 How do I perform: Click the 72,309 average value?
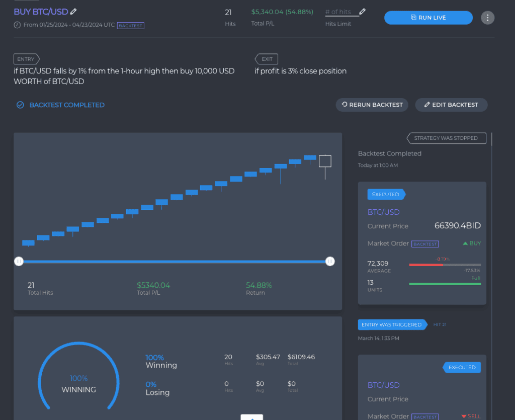(378, 264)
